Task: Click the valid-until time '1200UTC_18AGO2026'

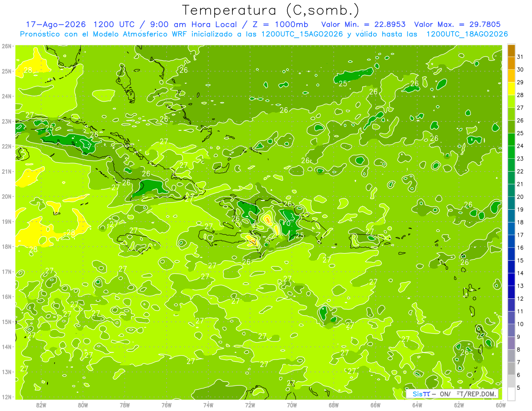Action: (x=467, y=34)
